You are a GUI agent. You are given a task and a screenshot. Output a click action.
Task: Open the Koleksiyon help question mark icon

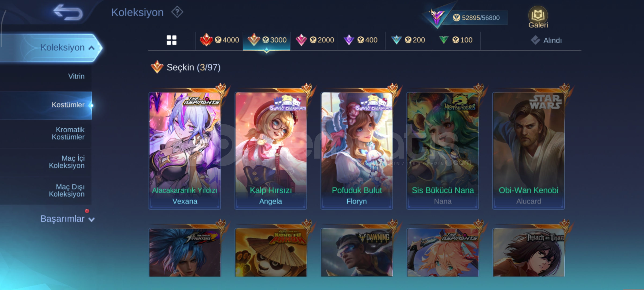pos(177,12)
